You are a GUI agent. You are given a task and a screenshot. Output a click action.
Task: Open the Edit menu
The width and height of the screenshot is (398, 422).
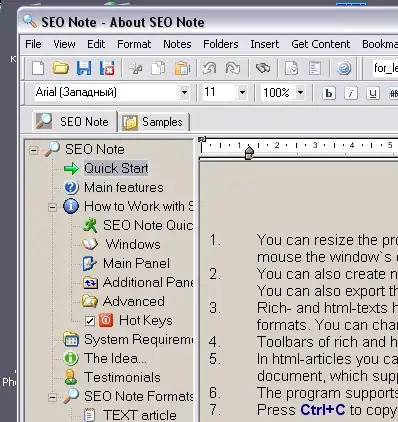pyautogui.click(x=96, y=44)
